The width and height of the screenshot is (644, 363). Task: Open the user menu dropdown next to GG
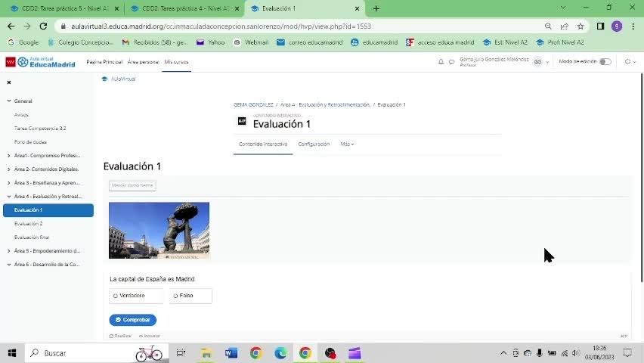[547, 62]
